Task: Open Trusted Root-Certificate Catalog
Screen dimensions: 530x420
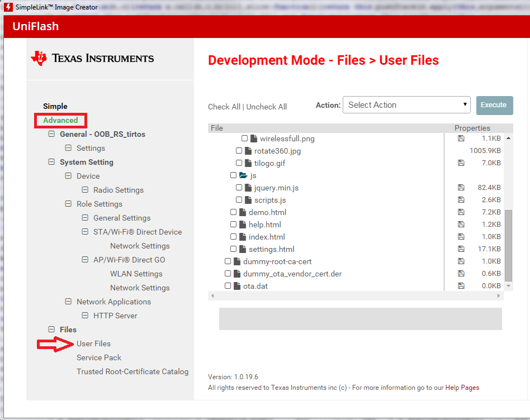Action: coord(132,371)
